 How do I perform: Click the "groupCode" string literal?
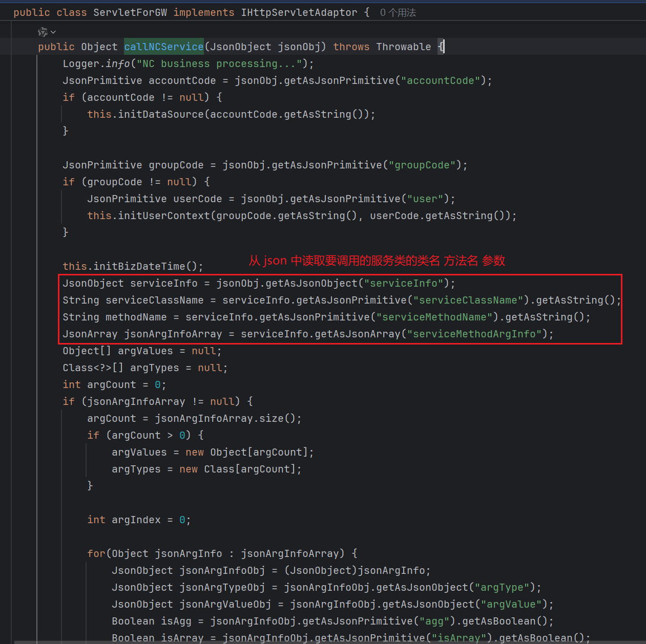click(x=422, y=165)
